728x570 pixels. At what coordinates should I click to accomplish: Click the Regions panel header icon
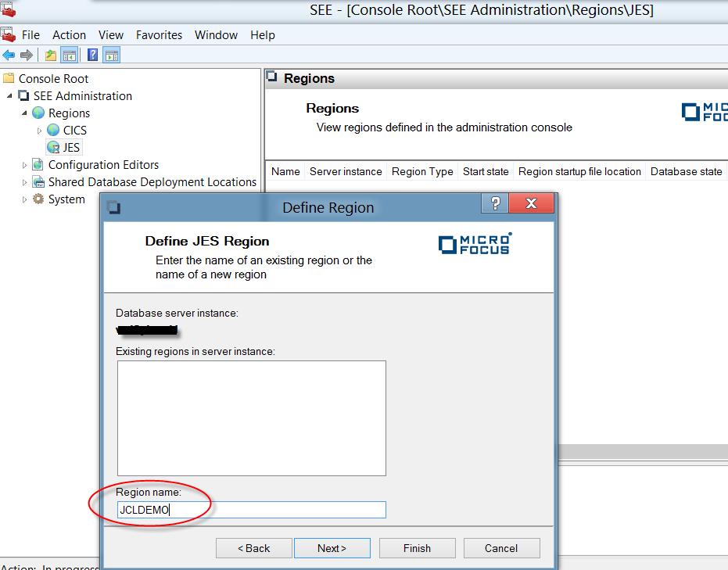pos(272,77)
